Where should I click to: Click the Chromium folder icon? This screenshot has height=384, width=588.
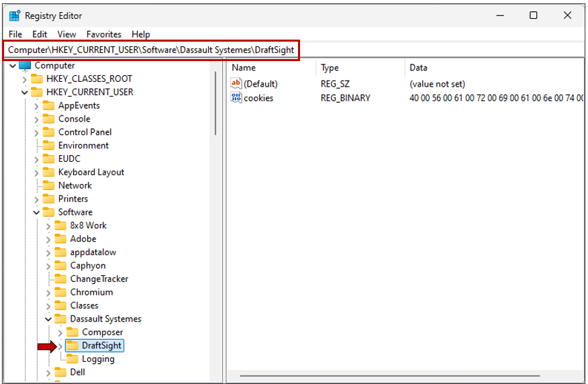tap(60, 292)
